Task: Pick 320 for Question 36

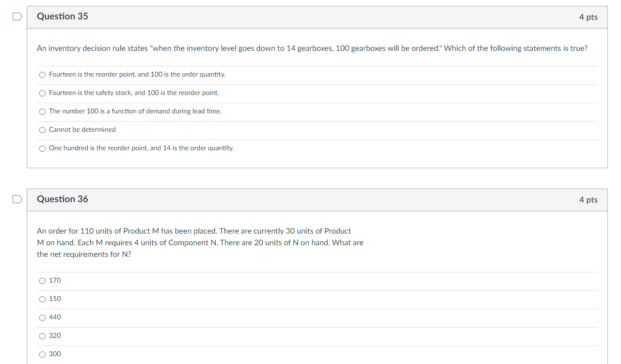Action: 42,336
